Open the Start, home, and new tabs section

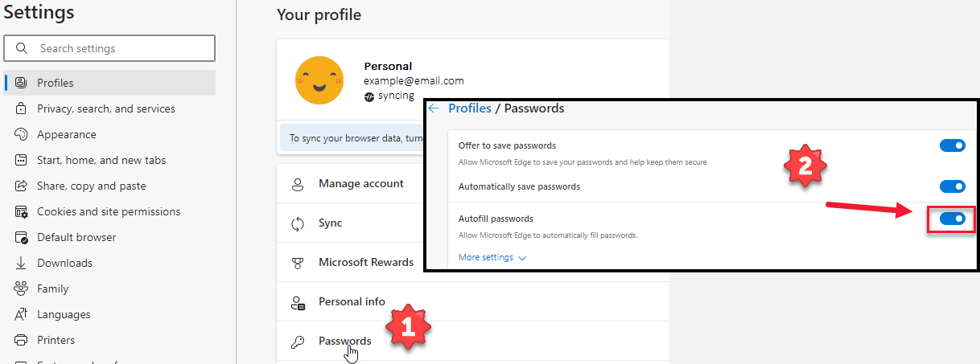pos(101,160)
